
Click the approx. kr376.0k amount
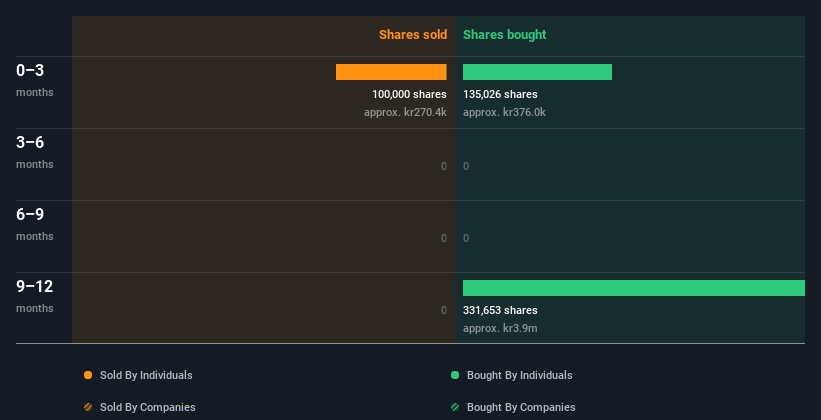pyautogui.click(x=504, y=112)
